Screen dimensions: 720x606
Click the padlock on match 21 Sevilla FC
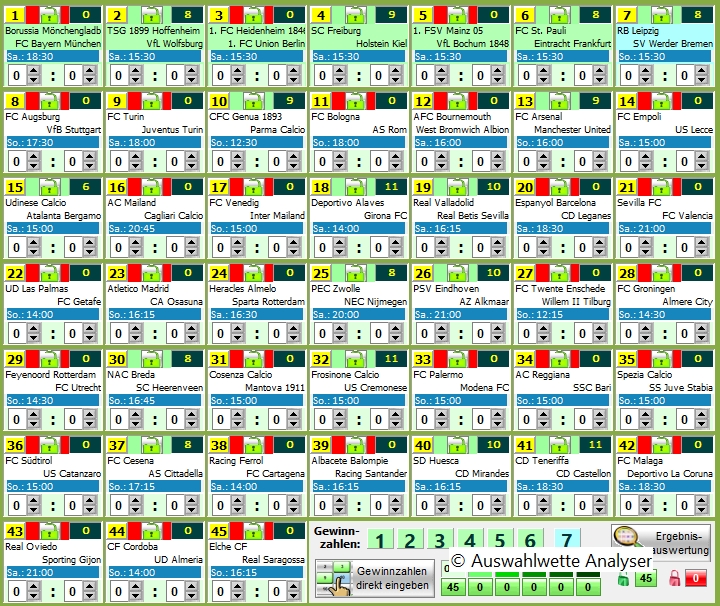(661, 187)
